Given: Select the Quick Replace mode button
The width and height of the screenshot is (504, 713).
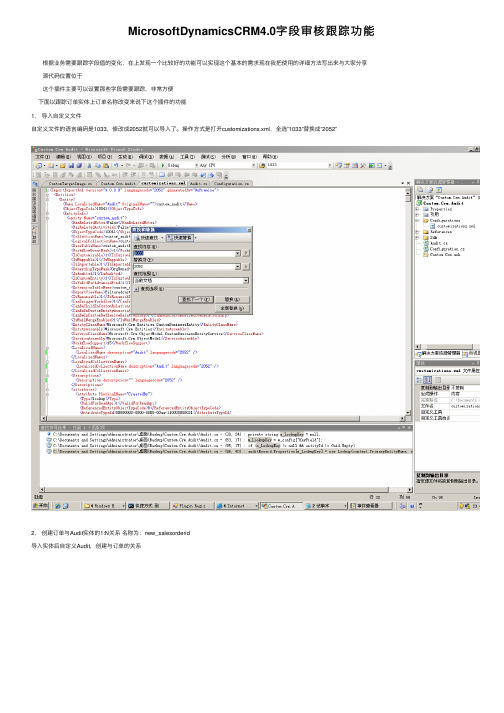Looking at the screenshot, I should tap(180, 237).
